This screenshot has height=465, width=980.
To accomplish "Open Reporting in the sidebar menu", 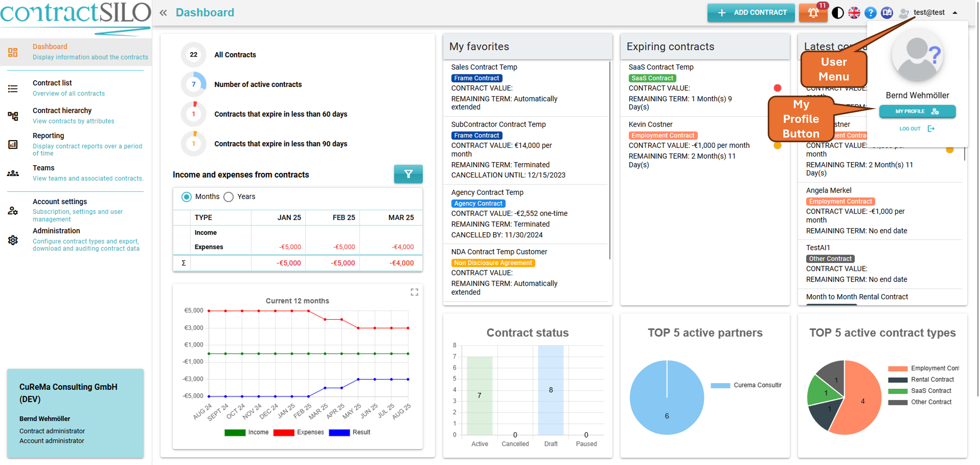I will click(48, 136).
